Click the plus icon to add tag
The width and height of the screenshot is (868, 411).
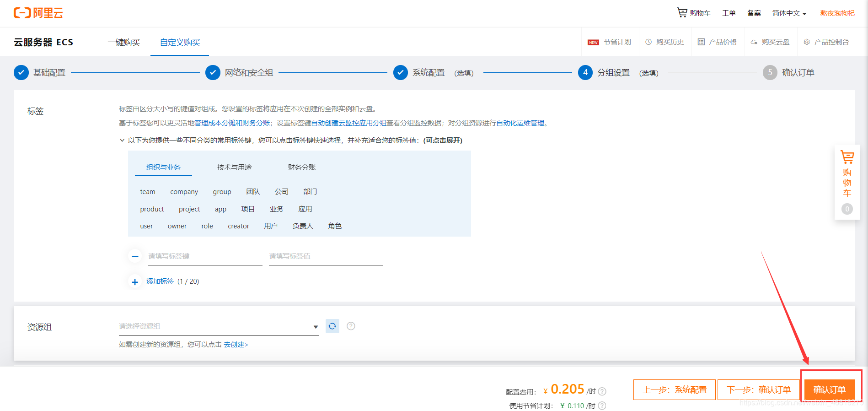point(135,282)
